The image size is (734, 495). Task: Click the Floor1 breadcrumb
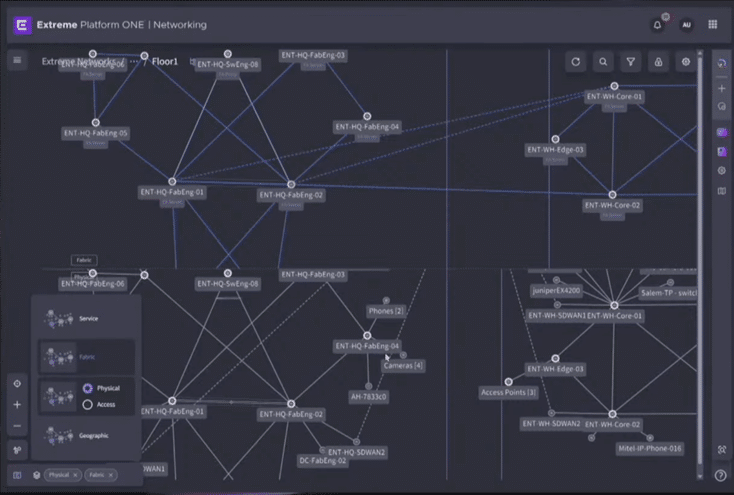click(165, 62)
